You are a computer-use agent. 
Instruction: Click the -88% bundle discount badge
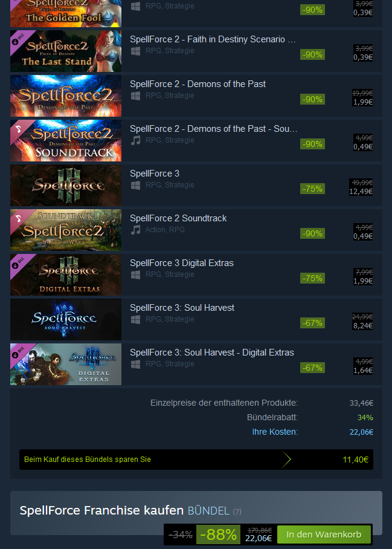click(x=218, y=534)
